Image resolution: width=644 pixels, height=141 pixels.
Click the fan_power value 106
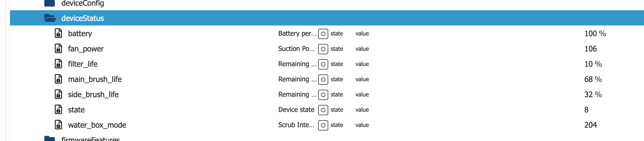click(x=590, y=49)
